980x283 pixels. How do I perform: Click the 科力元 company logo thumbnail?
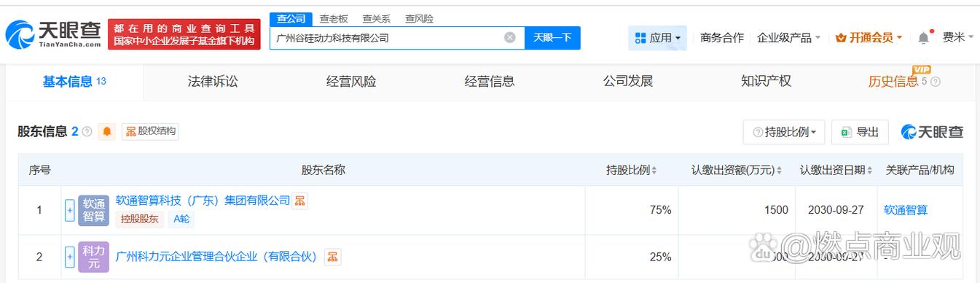pos(93,257)
